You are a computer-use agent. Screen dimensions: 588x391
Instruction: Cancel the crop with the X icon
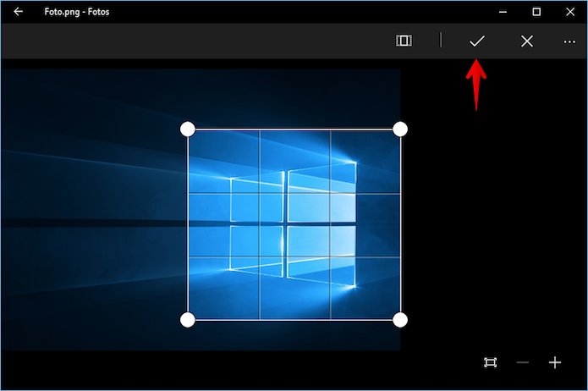pyautogui.click(x=527, y=41)
